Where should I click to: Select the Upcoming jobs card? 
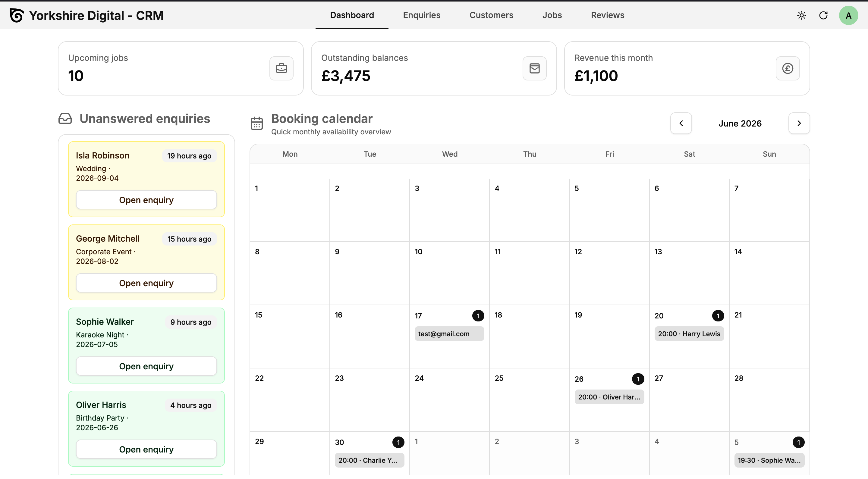181,68
